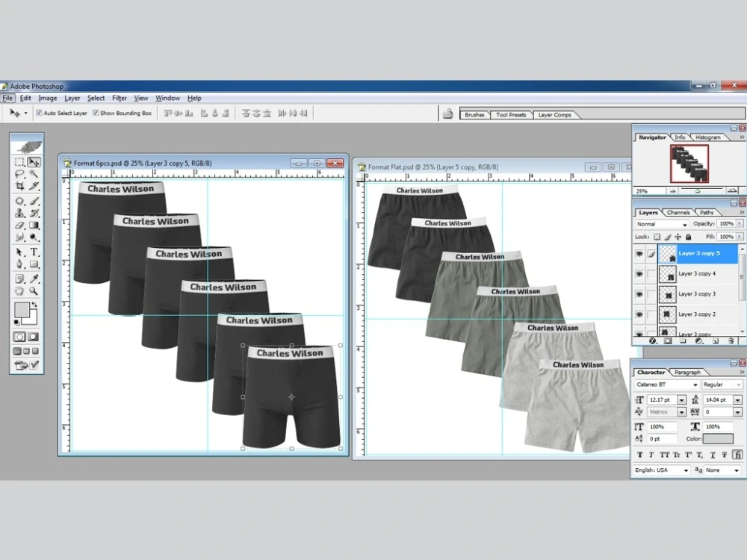Open blending mode Normal dropdown
The width and height of the screenshot is (747, 560).
[x=662, y=224]
